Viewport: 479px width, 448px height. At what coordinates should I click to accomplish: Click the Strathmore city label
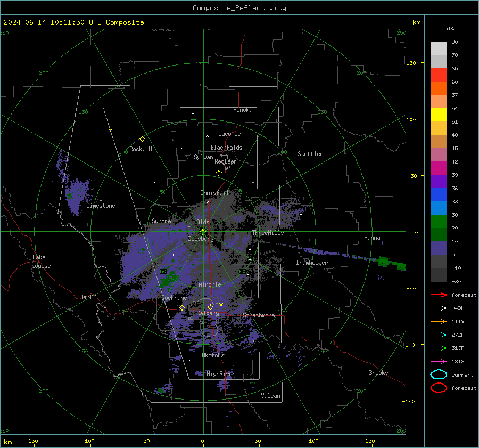pos(259,315)
